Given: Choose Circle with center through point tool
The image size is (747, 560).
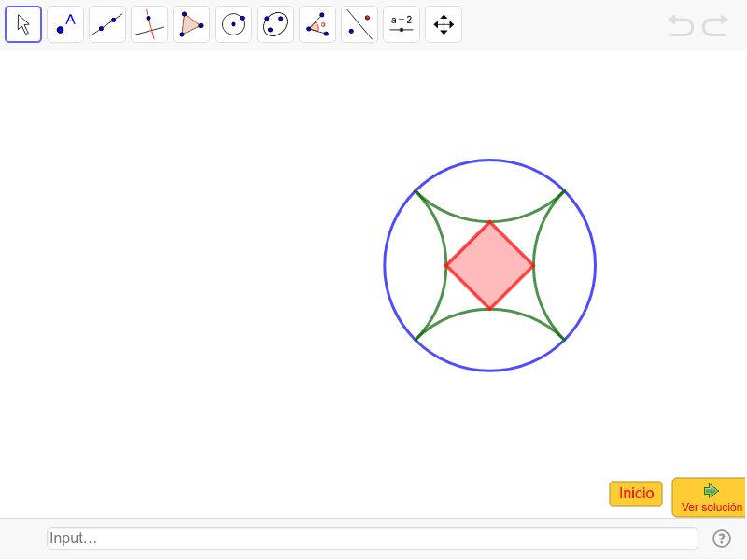Looking at the screenshot, I should (x=233, y=24).
